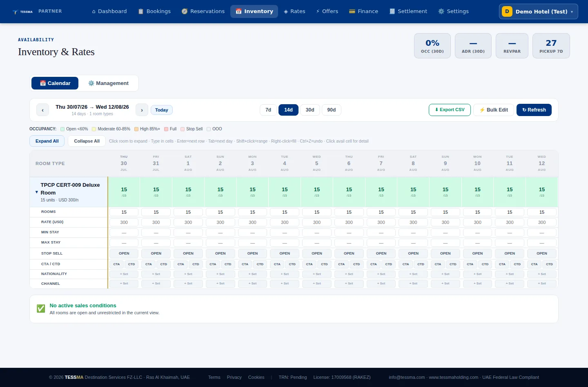Image resolution: width=588 pixels, height=387 pixels.
Task: Click the ADR (30D) stat card
Action: pos(473,46)
